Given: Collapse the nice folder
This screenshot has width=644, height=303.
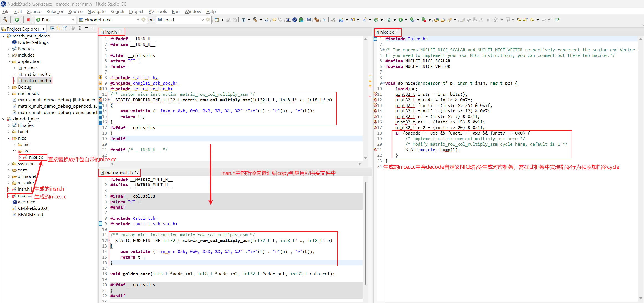Looking at the screenshot, I should coord(9,138).
